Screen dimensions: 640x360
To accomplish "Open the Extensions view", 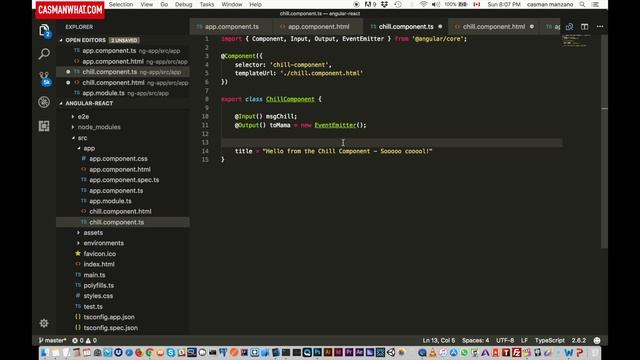I will 44,126.
